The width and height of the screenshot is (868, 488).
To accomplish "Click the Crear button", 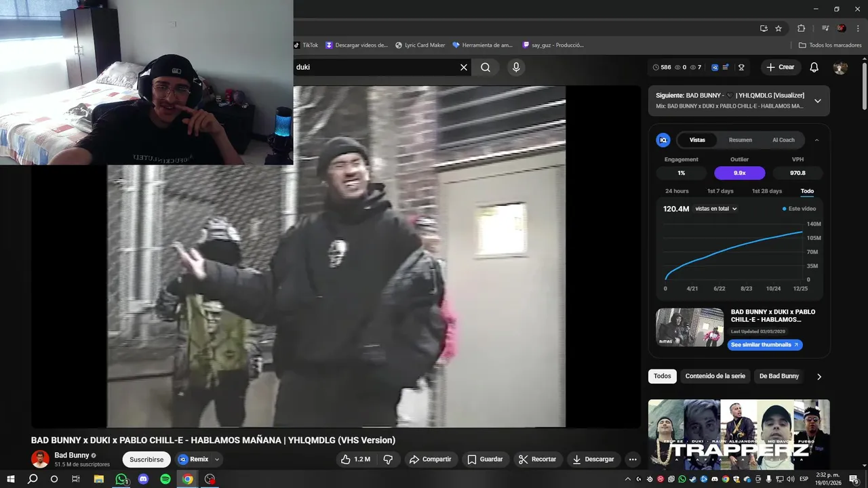I will coord(781,67).
